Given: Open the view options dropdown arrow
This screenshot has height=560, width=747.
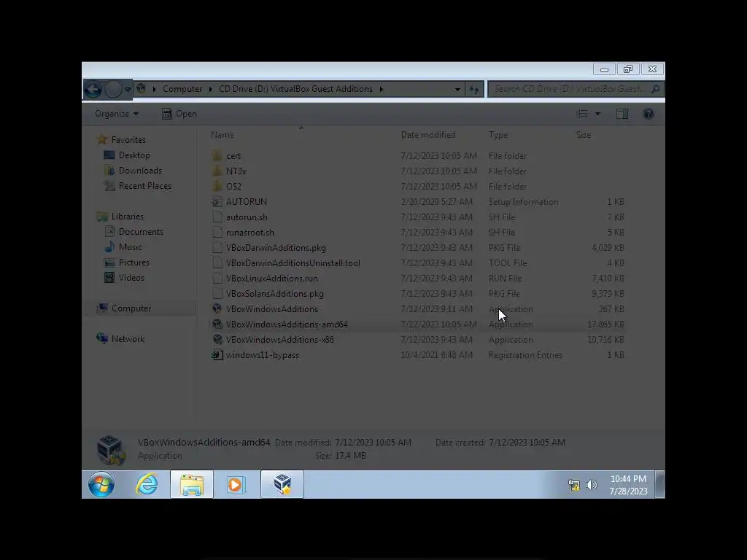Looking at the screenshot, I should [597, 114].
